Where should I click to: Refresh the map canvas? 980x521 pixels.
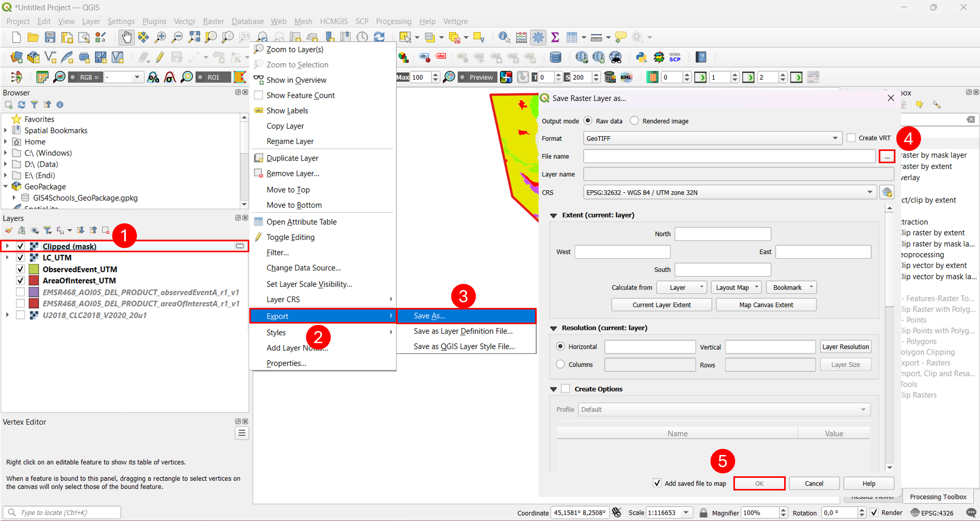pos(379,37)
